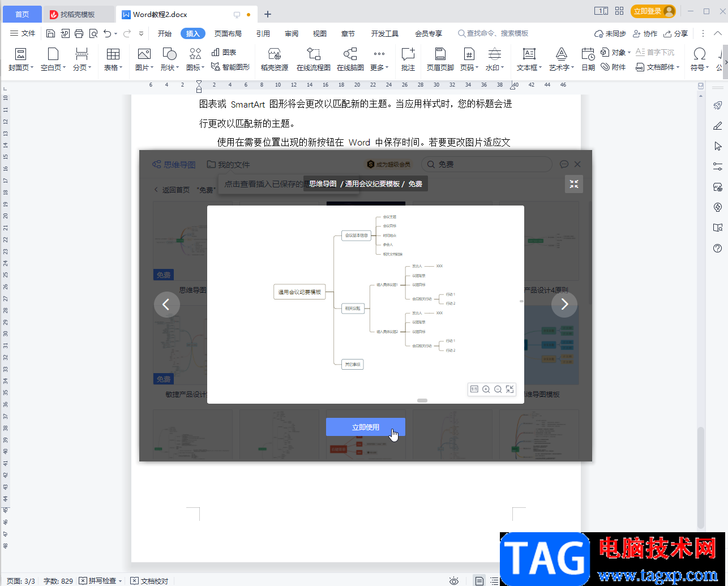Screen dimensions: 728x586
Task: Open the Review (审阅) tab
Action: pos(292,33)
